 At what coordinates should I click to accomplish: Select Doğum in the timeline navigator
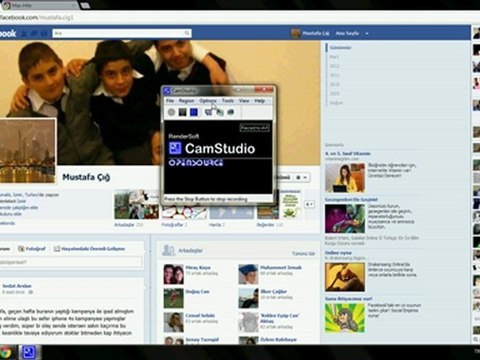[336, 103]
